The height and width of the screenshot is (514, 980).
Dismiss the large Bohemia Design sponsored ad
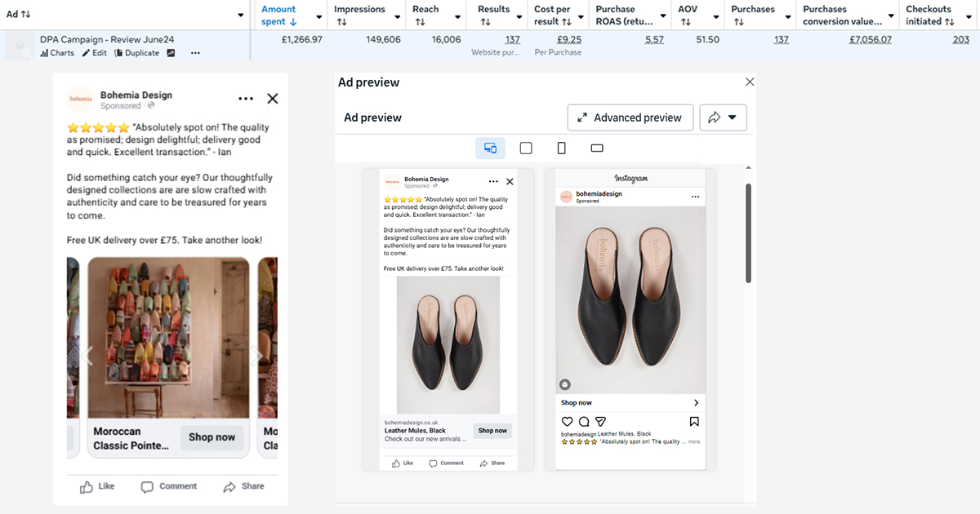point(273,99)
